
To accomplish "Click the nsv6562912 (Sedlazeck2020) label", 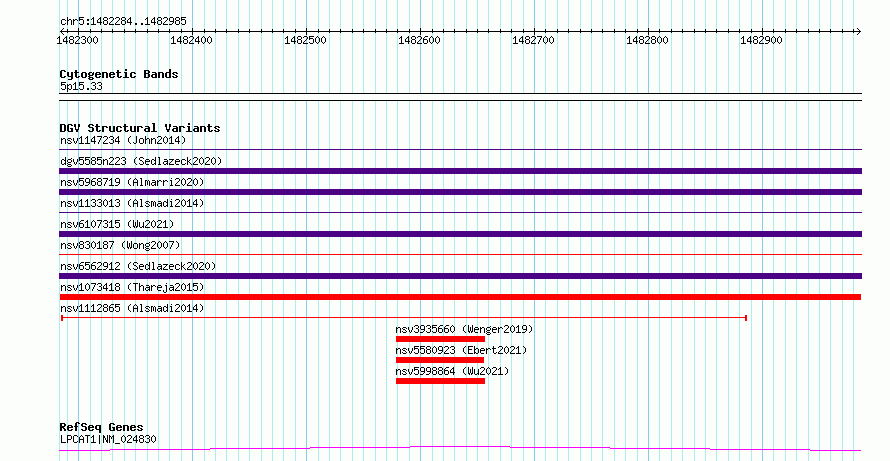I will [x=138, y=266].
